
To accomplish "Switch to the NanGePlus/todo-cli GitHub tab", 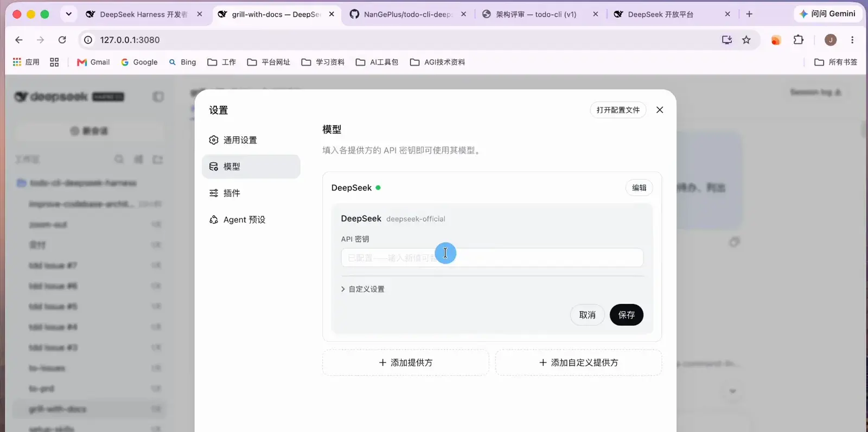I will tap(408, 15).
